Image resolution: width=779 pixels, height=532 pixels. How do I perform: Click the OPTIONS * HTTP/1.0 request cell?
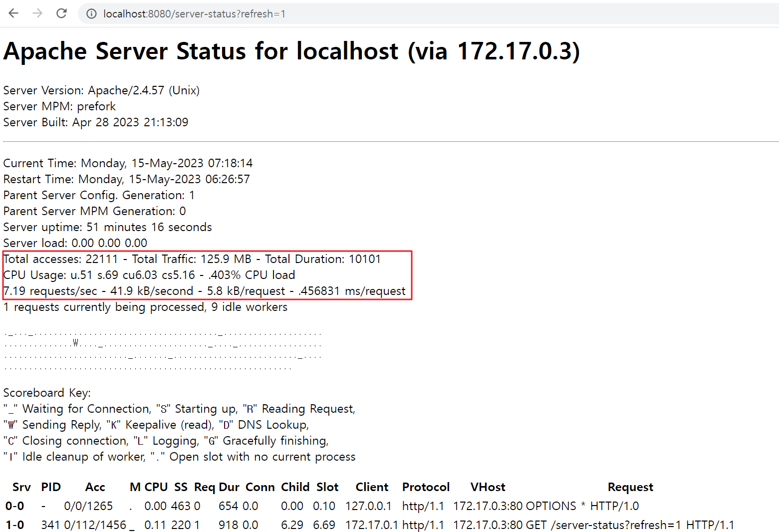(582, 506)
